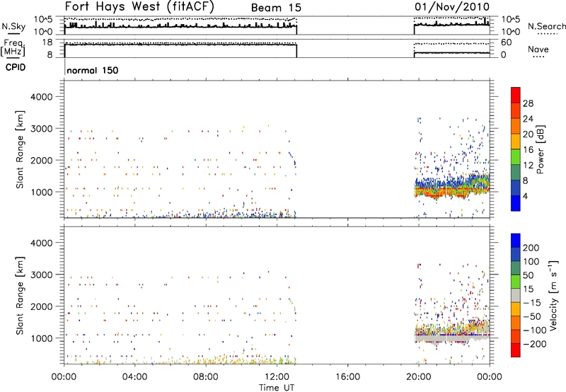Click the '-50' Velocity colorbar tick label
The height and width of the screenshot is (392, 566).
[x=532, y=316]
